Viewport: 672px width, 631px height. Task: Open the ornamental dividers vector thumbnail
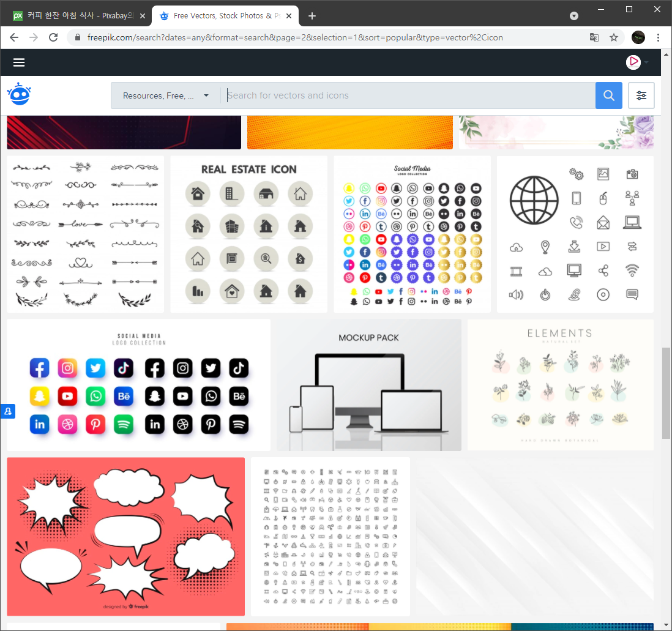click(x=85, y=234)
